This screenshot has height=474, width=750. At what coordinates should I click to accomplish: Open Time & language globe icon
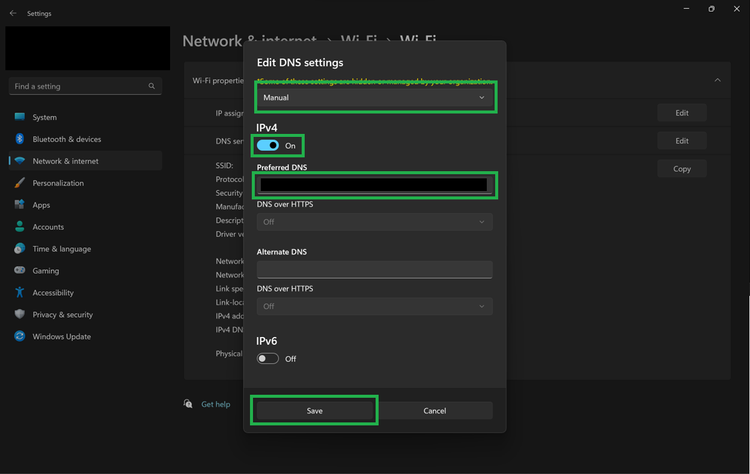point(19,249)
